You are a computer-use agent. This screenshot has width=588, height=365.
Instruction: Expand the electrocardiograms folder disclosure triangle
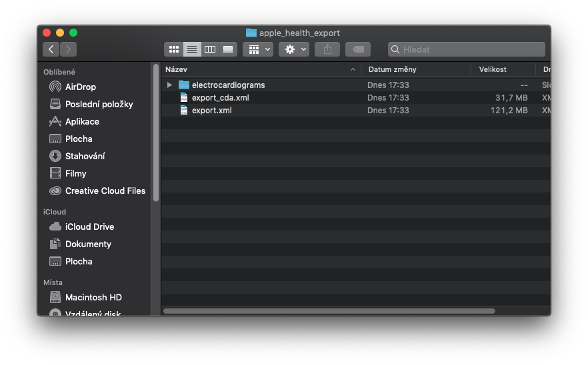coord(169,85)
